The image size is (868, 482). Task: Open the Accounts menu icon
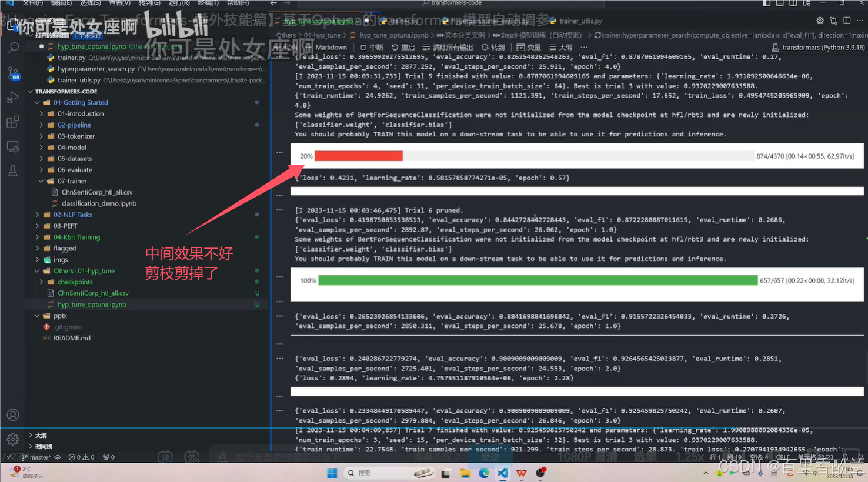tap(13, 415)
